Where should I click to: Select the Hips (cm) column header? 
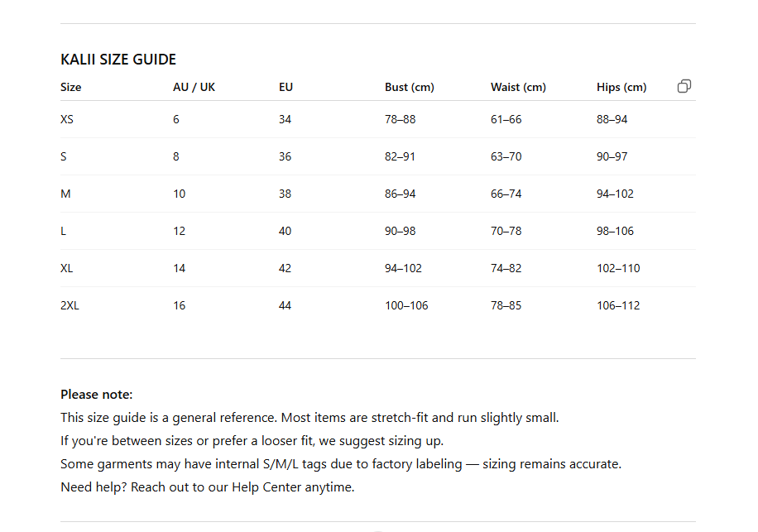tap(621, 87)
